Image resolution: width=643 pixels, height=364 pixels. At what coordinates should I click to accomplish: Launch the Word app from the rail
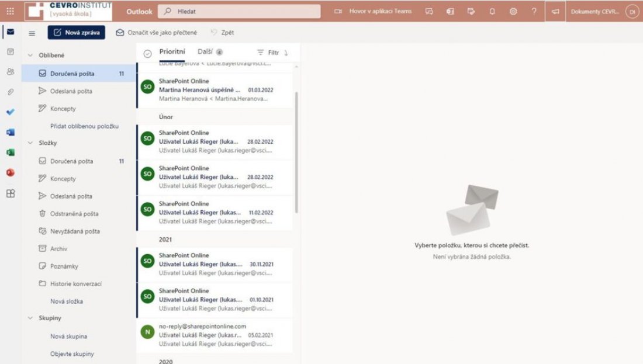click(11, 132)
